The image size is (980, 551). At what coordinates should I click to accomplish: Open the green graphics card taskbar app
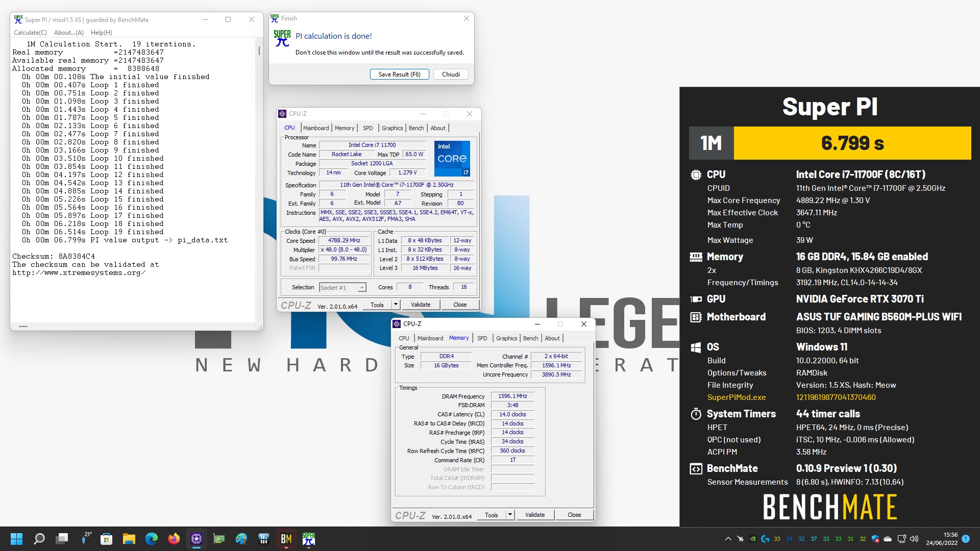219,539
